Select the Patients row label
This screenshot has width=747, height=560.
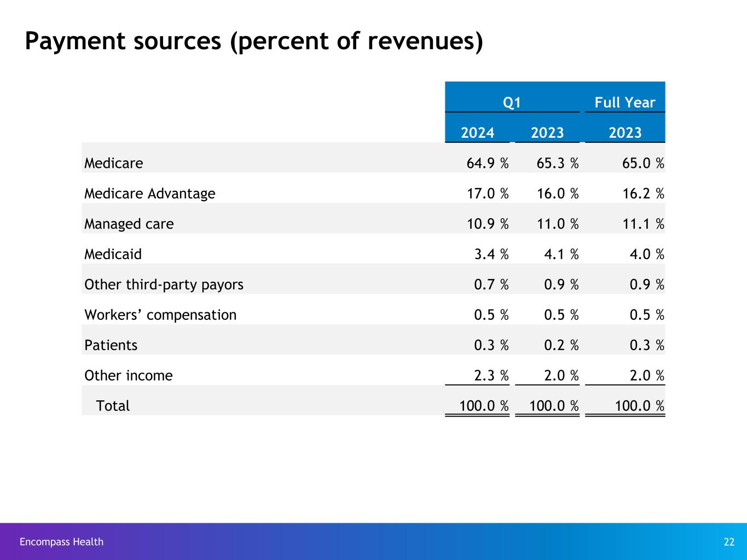point(111,346)
